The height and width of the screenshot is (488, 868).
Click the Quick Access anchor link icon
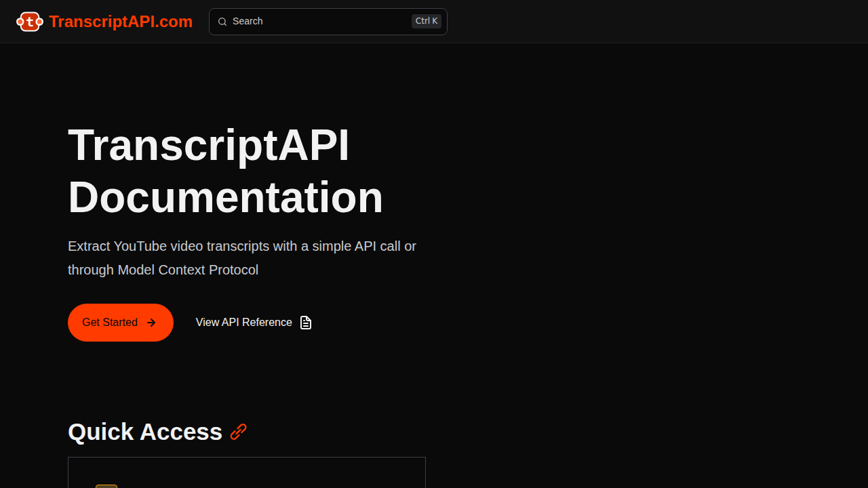click(x=238, y=432)
